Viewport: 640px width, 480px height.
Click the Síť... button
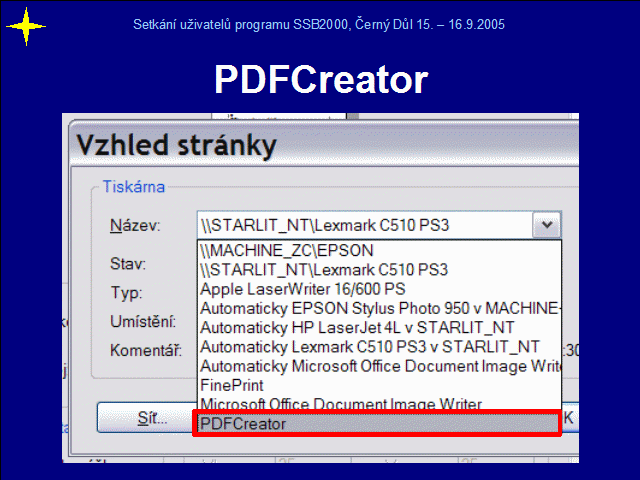(145, 418)
